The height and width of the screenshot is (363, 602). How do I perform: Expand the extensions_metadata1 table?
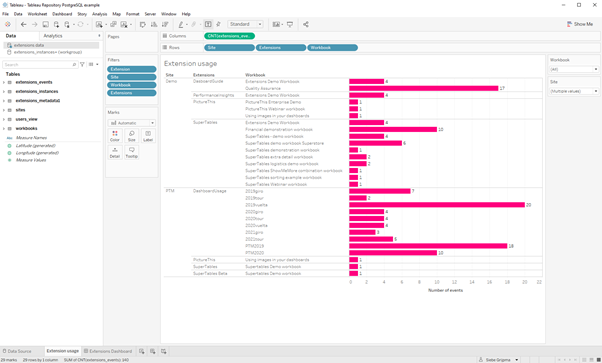click(4, 101)
